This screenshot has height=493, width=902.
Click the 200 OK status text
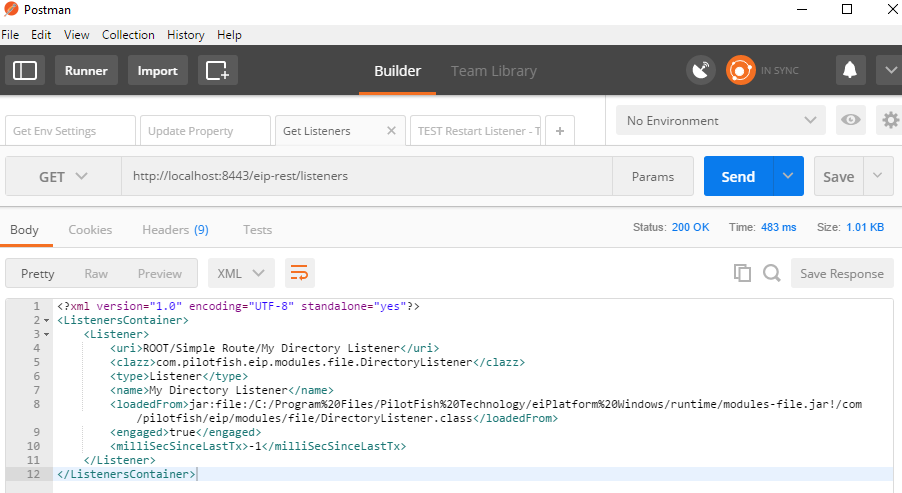pyautogui.click(x=690, y=227)
